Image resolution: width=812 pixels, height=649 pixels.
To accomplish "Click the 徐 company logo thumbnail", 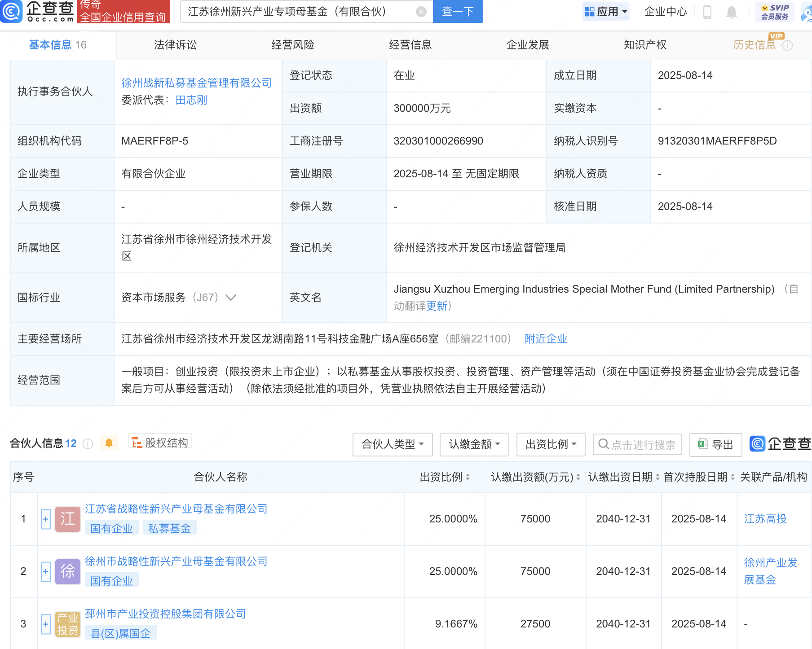I will coord(67,571).
